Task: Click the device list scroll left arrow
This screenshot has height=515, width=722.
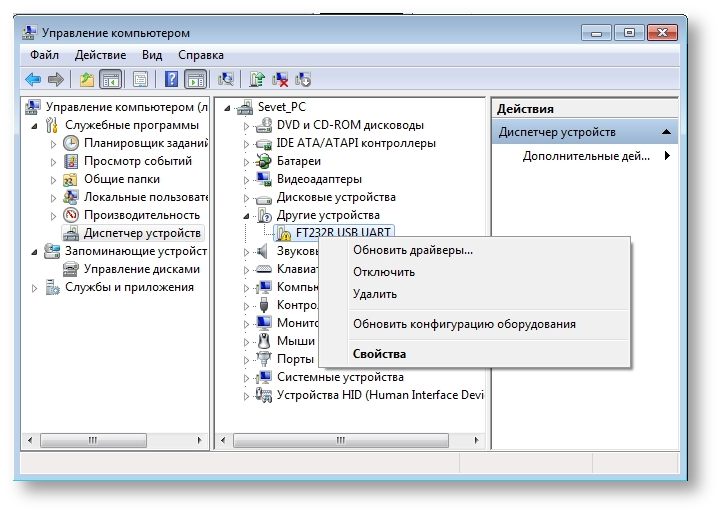Action: point(223,440)
